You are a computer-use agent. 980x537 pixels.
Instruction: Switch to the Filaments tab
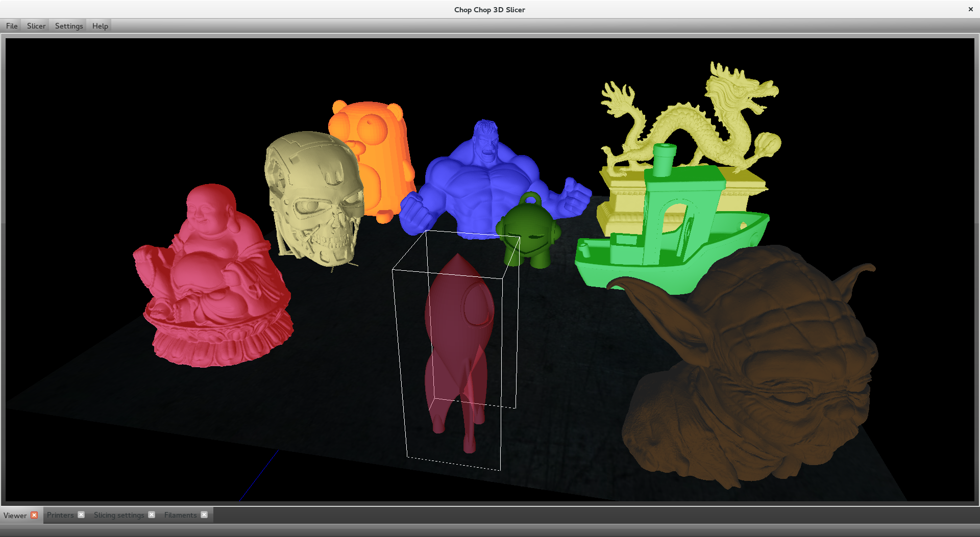click(x=180, y=515)
